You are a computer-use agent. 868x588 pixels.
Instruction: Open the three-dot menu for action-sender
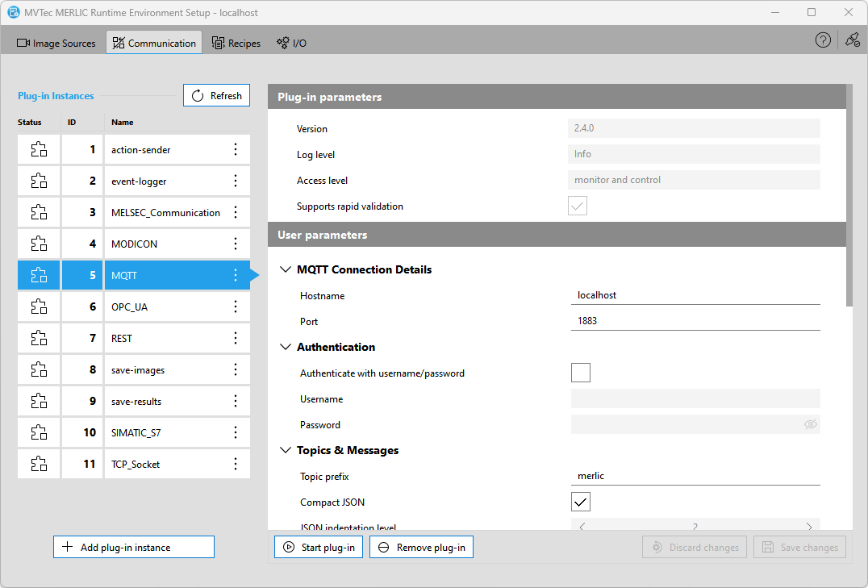tap(236, 149)
